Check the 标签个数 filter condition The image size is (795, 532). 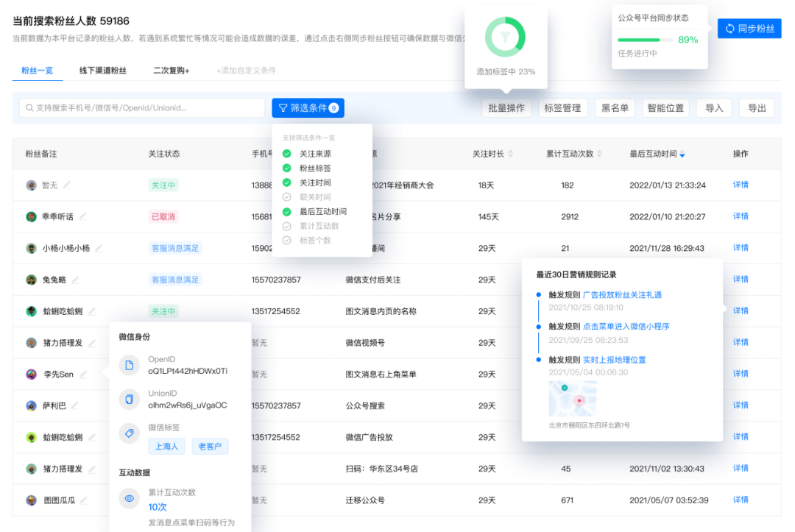(x=287, y=241)
